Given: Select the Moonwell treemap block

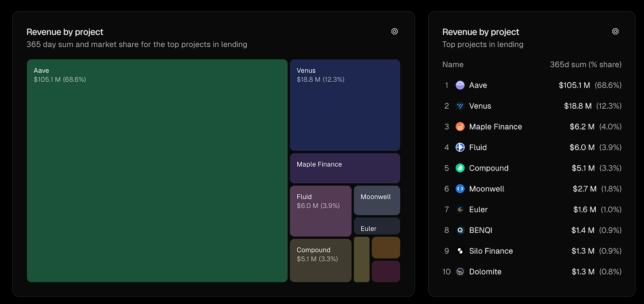Looking at the screenshot, I should 377,200.
